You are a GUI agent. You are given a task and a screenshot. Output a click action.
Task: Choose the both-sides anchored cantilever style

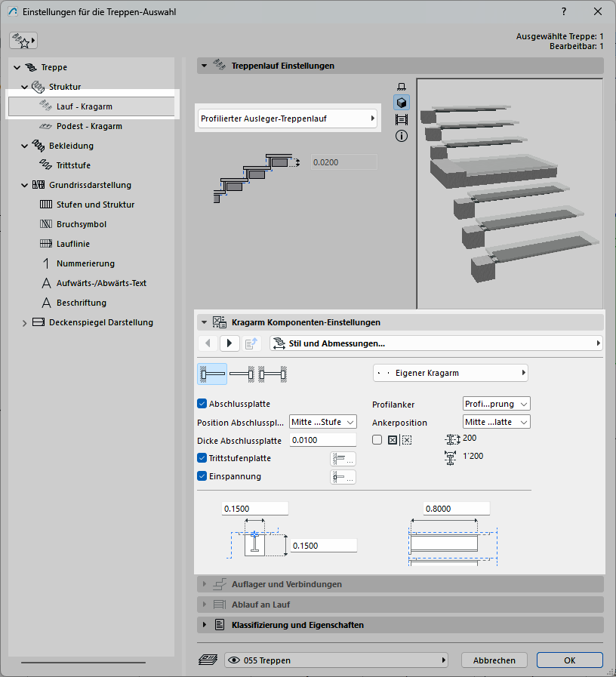coord(272,373)
